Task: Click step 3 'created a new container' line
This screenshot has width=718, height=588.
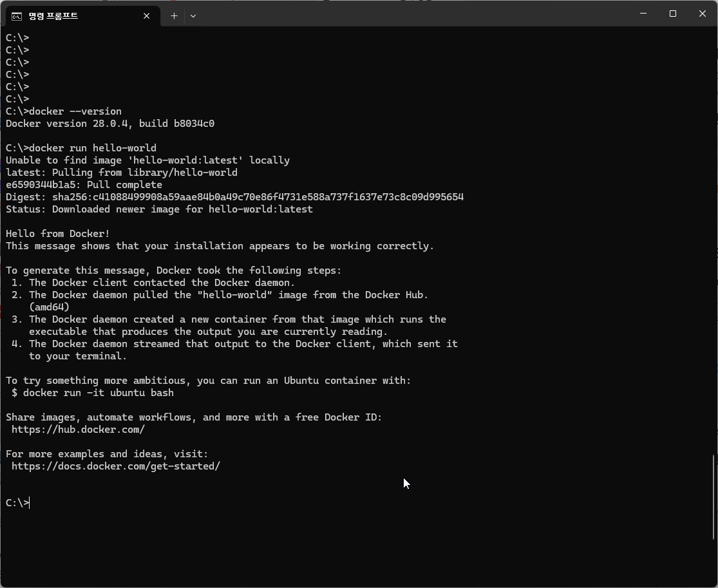Action: coord(229,319)
